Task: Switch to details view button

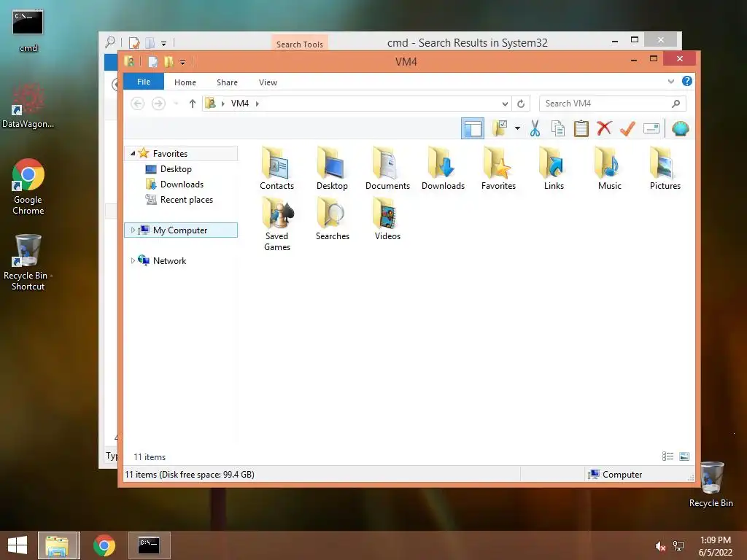Action: (x=668, y=456)
